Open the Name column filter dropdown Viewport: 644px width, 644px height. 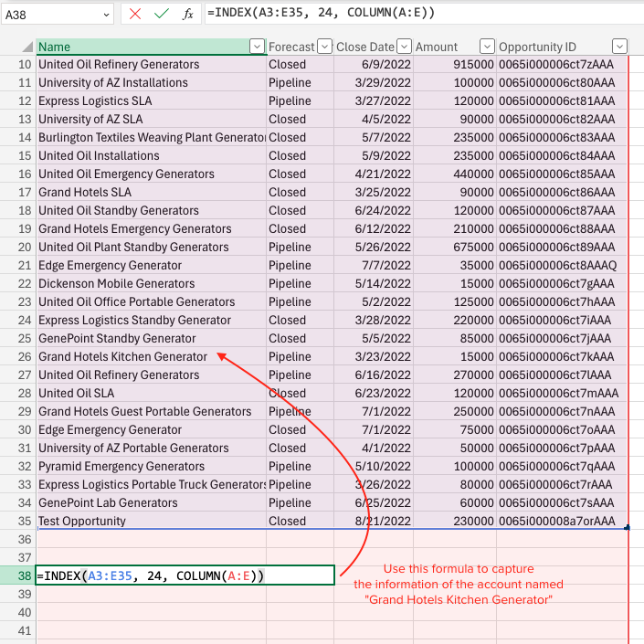point(257,47)
